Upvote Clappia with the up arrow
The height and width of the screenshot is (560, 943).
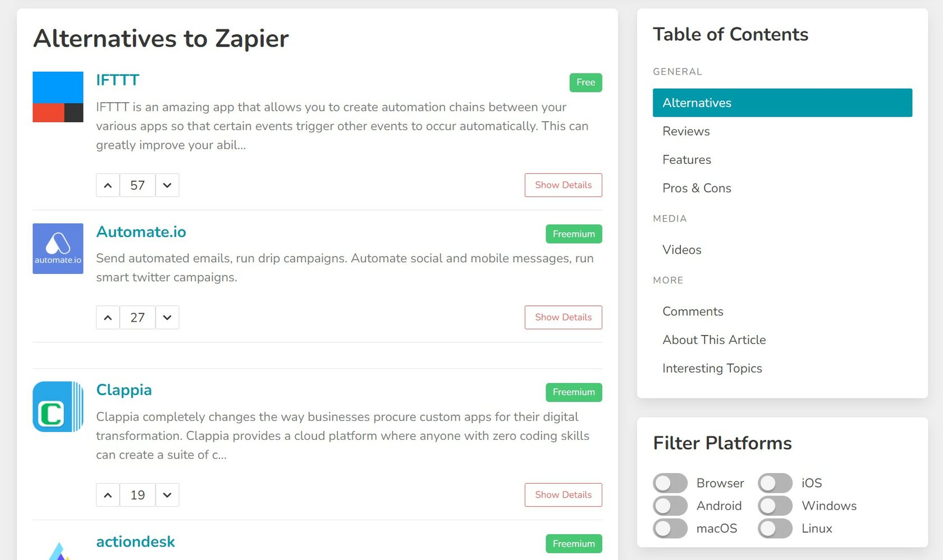coord(108,495)
